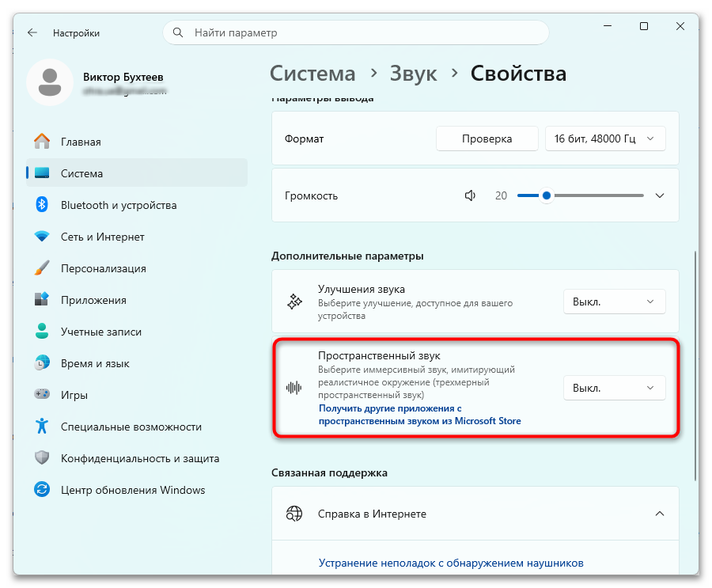
Task: Click the Специальные возможности accessibility icon
Action: pyautogui.click(x=42, y=426)
